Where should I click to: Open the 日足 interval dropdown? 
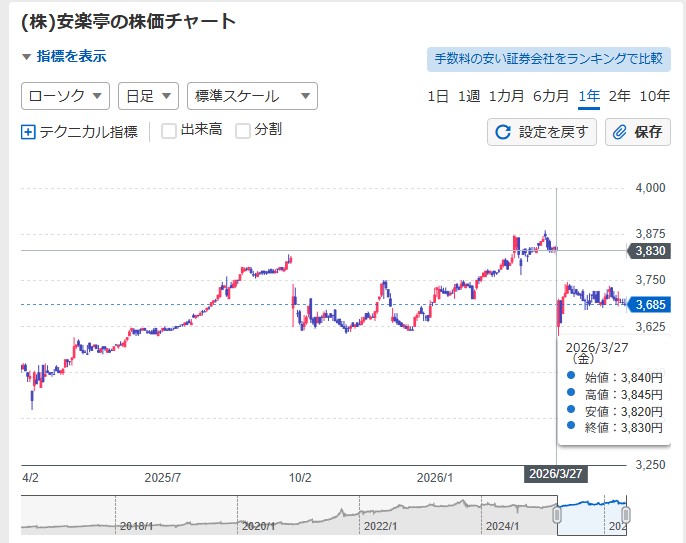click(148, 96)
